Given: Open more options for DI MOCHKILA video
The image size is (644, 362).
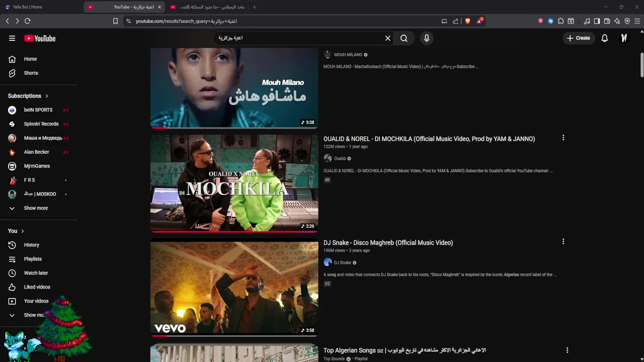Looking at the screenshot, I should click(563, 138).
